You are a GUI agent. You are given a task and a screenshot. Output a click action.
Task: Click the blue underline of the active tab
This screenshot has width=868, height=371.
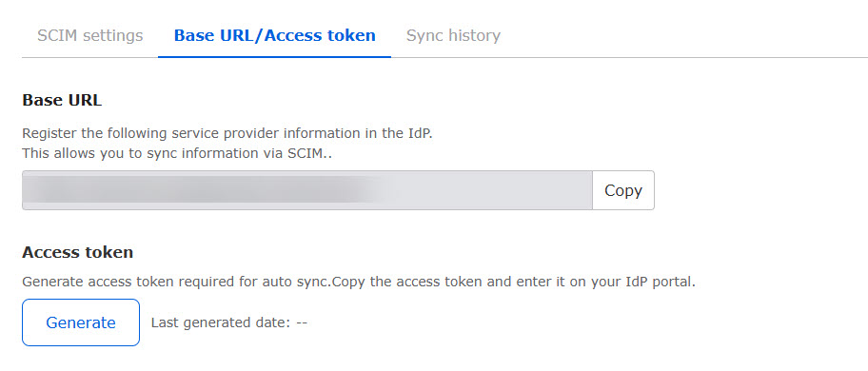click(x=274, y=56)
